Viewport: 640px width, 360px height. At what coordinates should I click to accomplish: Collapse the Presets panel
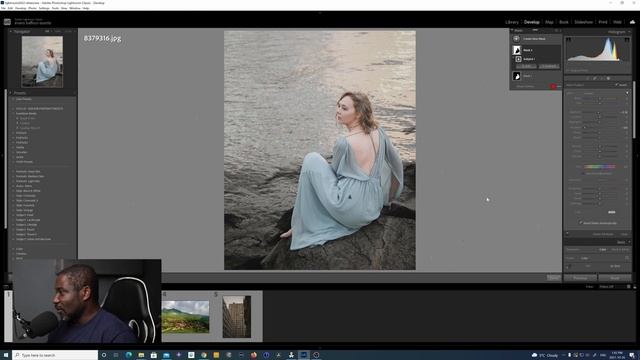pos(11,93)
